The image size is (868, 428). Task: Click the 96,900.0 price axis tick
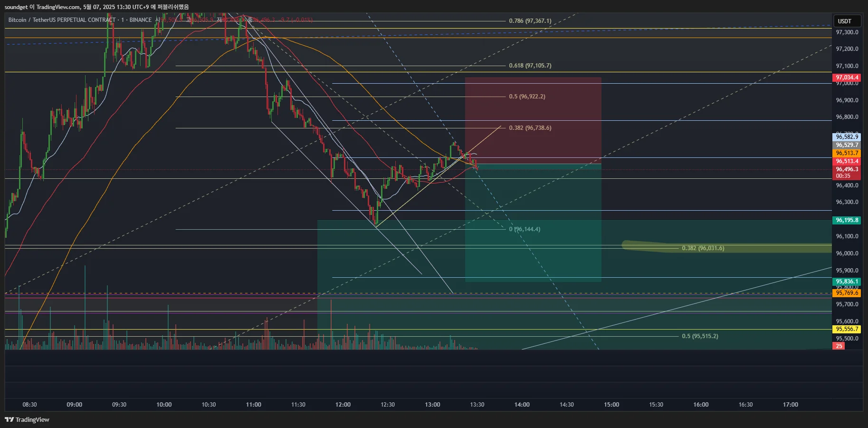pyautogui.click(x=847, y=100)
